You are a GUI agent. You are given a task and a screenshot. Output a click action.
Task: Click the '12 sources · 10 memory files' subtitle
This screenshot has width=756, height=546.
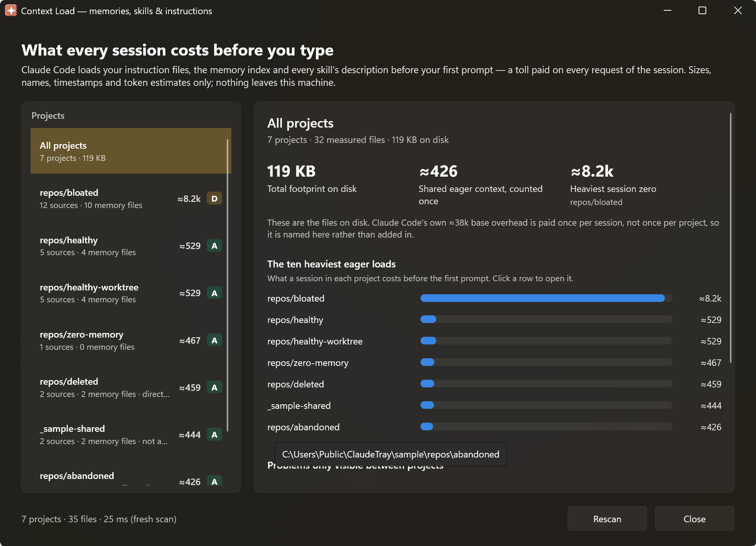(91, 205)
